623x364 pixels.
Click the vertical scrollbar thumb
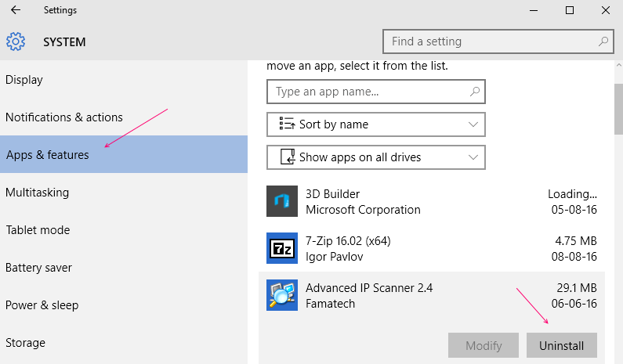(618, 109)
